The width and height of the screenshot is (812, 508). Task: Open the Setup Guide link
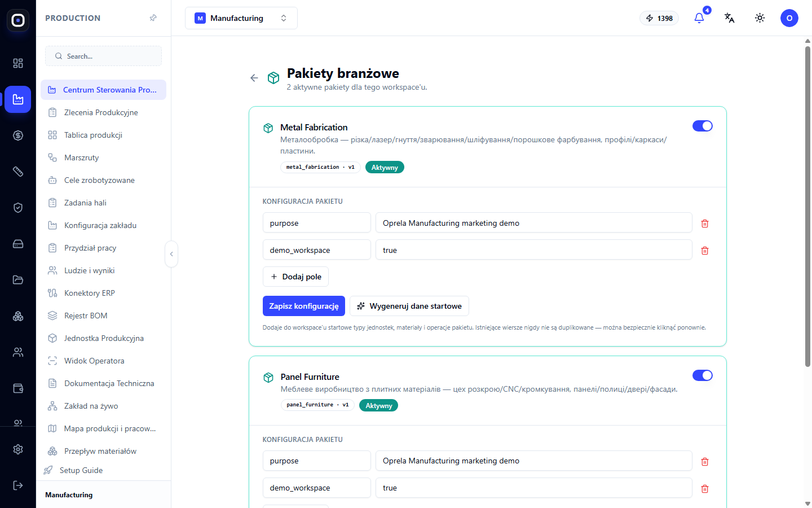click(81, 470)
